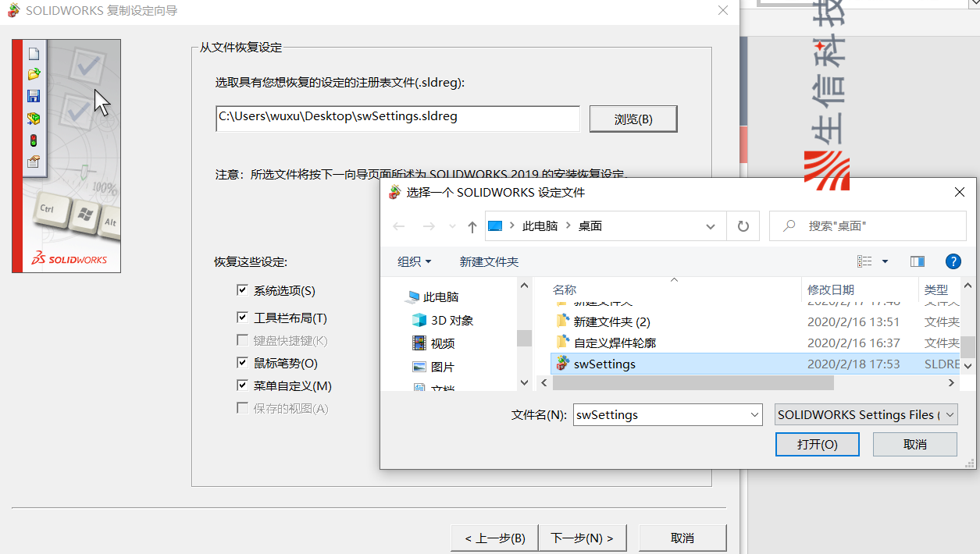Click the SOLIDWORKS wizard title bar icon

[x=13, y=10]
